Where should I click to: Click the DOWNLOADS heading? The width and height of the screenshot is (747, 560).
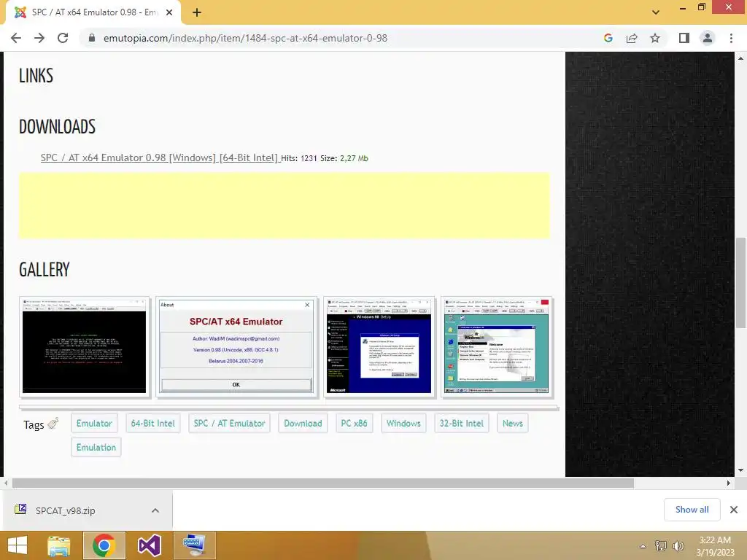point(57,127)
